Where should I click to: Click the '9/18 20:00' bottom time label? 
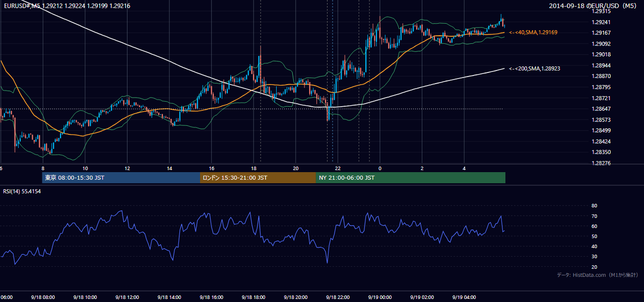tap(295, 297)
